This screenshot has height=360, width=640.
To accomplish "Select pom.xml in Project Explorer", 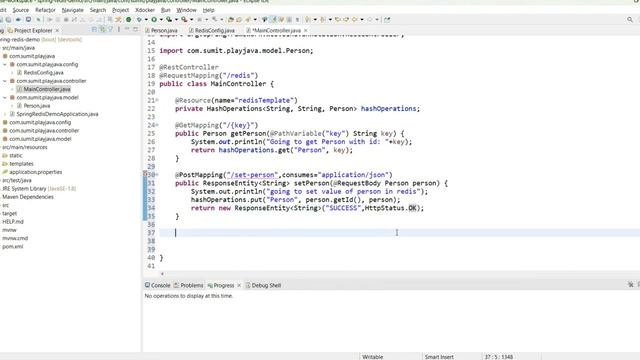I will coord(13,247).
